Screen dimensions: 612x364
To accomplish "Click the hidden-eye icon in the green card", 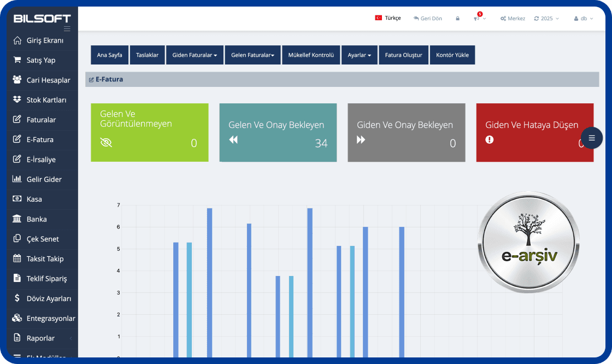I will coord(106,143).
